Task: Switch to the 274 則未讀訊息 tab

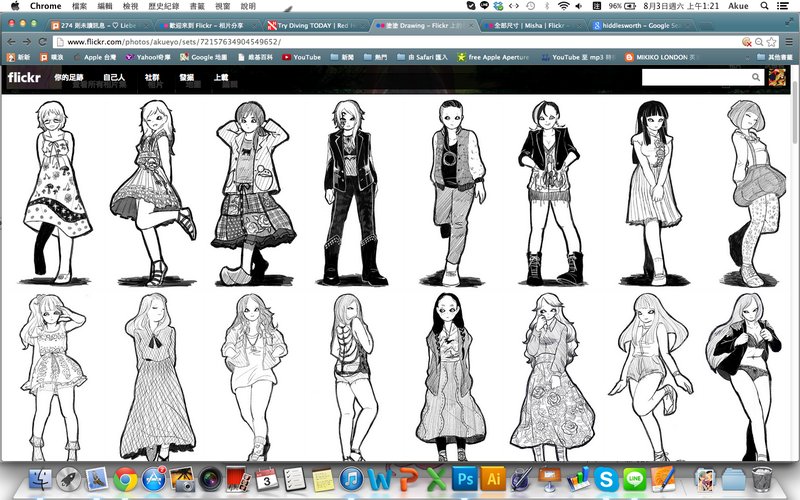Action: click(x=99, y=25)
